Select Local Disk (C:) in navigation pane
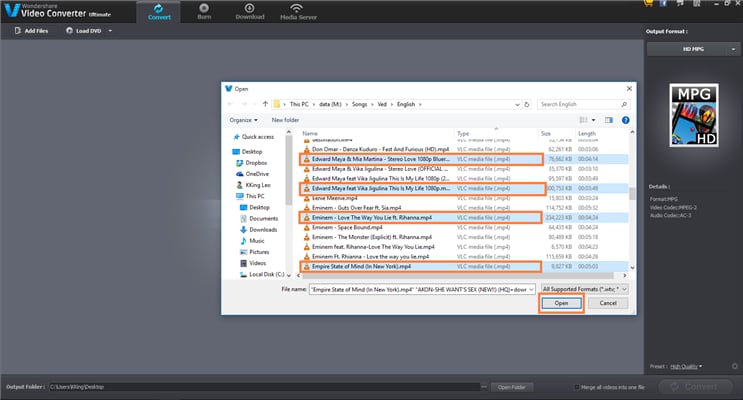The image size is (743, 400). 262,274
